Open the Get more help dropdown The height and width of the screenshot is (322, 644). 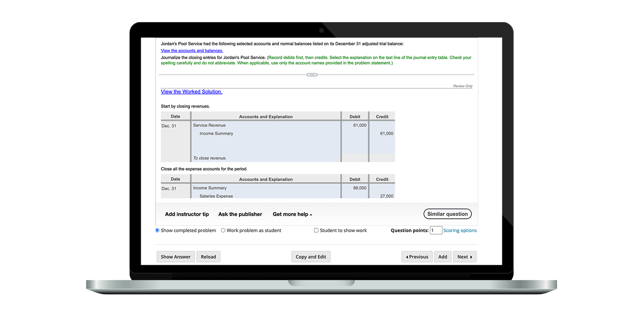pos(292,214)
